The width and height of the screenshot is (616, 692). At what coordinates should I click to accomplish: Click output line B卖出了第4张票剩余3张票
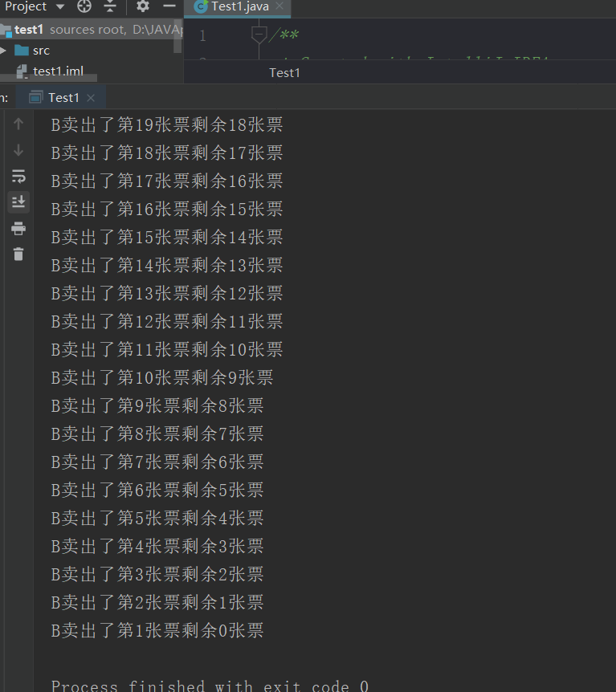point(157,547)
